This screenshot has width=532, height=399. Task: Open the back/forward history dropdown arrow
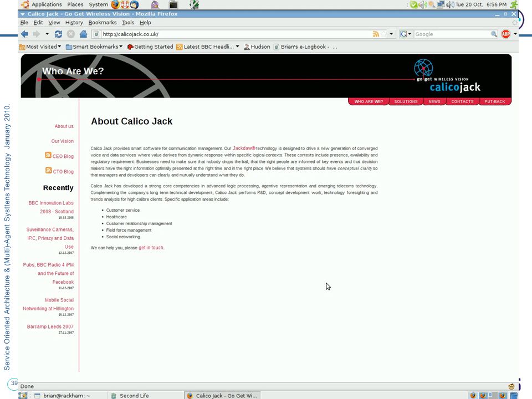[47, 34]
